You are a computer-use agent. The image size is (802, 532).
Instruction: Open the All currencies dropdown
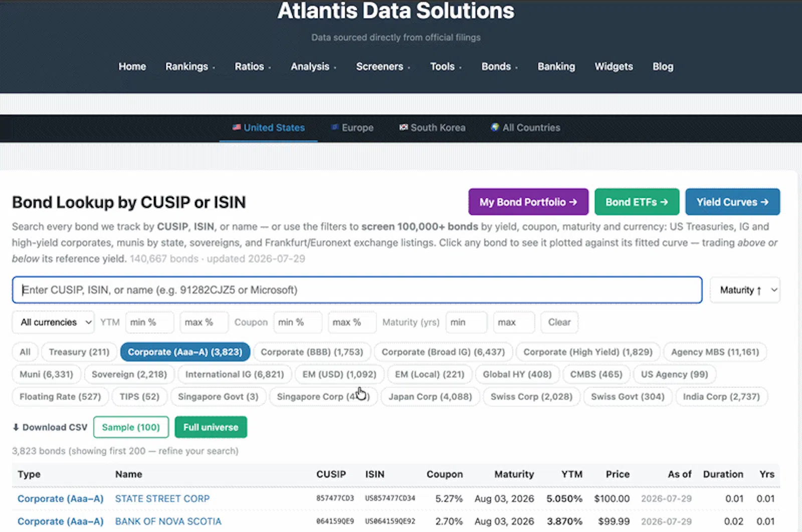(53, 322)
